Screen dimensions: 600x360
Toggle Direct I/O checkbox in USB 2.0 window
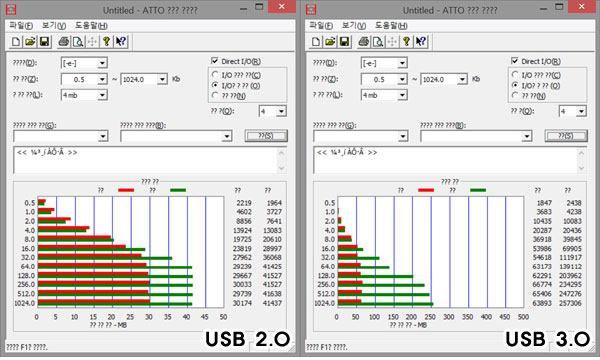coord(215,61)
